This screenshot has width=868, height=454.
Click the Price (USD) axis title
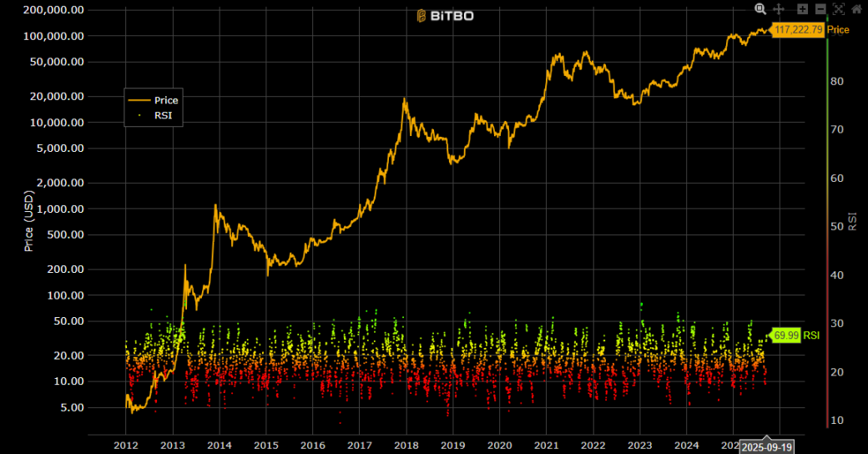click(28, 221)
